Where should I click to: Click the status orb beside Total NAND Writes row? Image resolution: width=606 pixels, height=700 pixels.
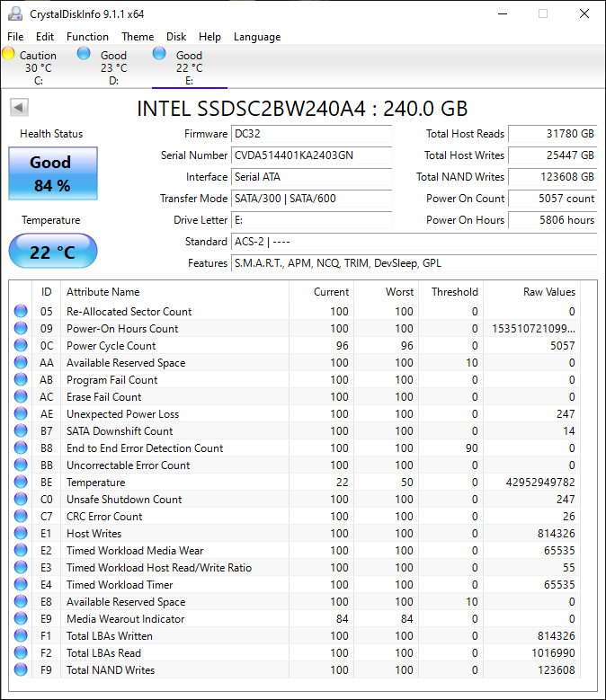tap(21, 670)
